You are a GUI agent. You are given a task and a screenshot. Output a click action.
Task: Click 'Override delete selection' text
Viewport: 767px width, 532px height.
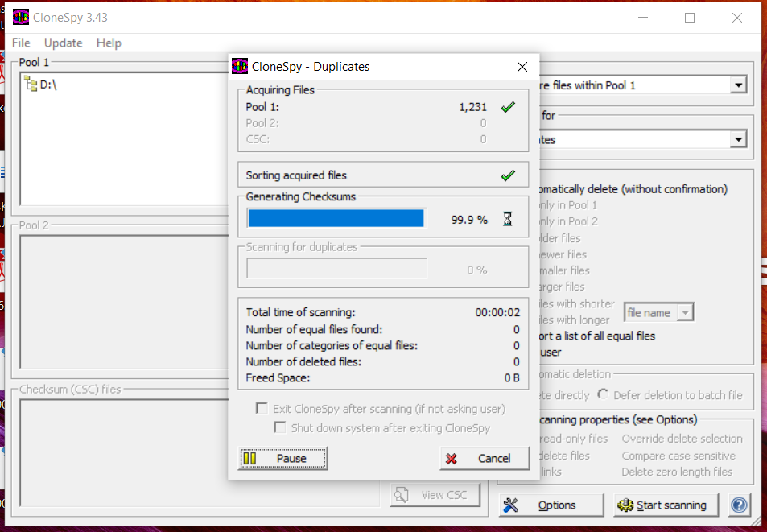click(x=682, y=439)
